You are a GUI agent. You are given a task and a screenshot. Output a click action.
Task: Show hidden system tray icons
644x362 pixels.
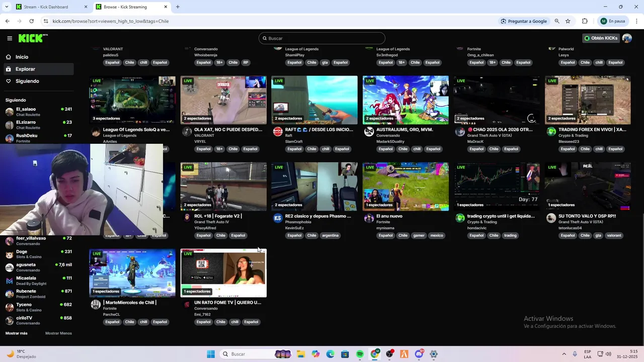click(563, 354)
